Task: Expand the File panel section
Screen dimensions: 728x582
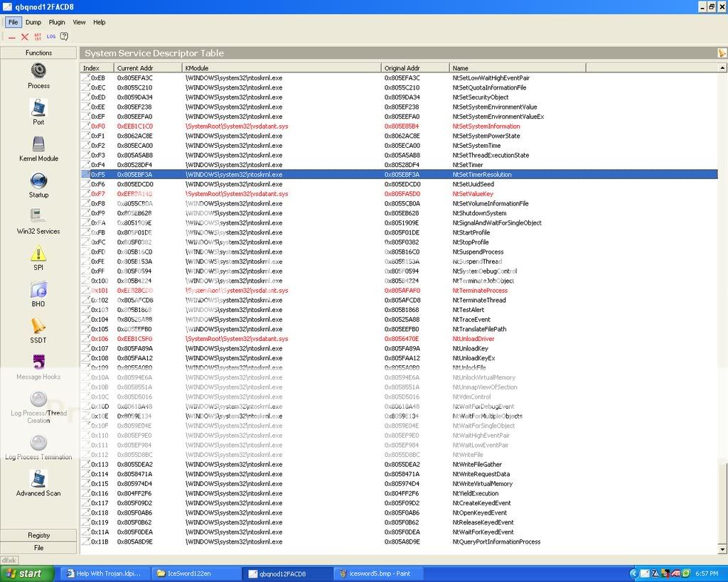Action: tap(38, 548)
